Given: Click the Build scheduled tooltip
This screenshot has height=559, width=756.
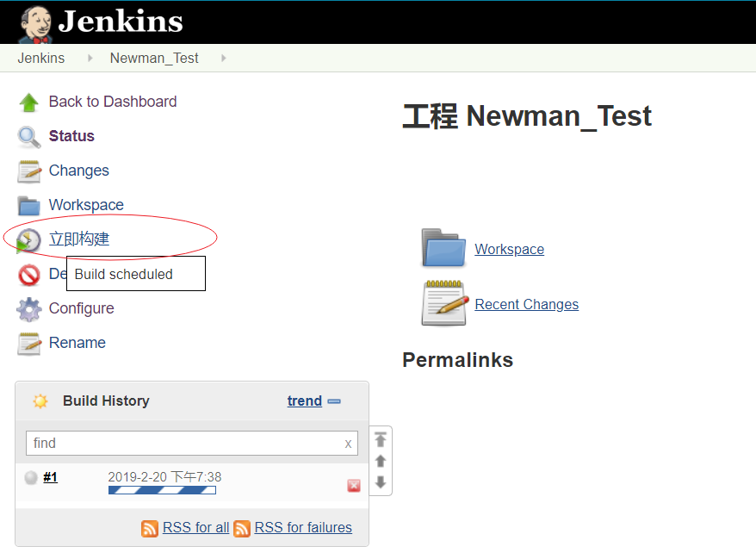Looking at the screenshot, I should pos(136,274).
